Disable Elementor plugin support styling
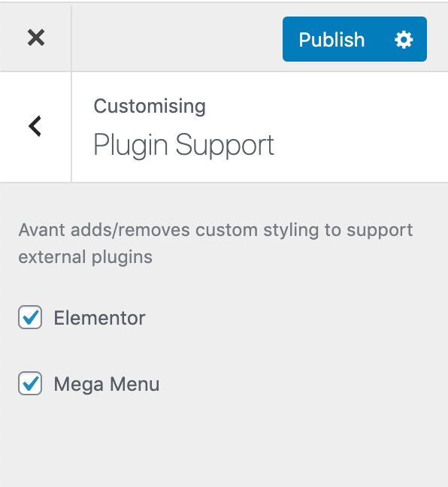The image size is (448, 487). pyautogui.click(x=30, y=317)
